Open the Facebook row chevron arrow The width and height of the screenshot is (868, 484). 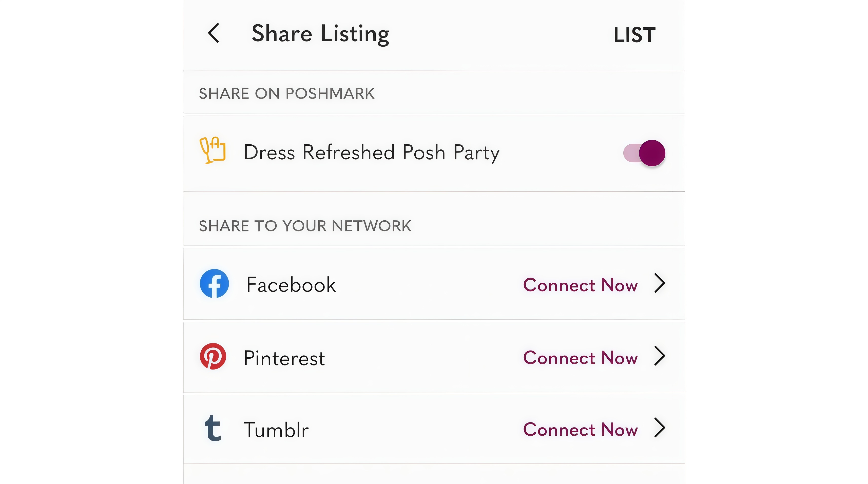coord(660,283)
